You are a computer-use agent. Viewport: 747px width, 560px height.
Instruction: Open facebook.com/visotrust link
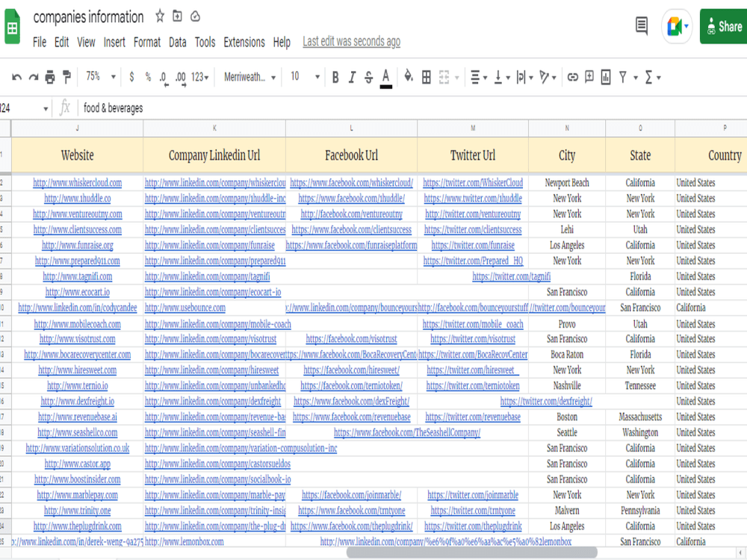click(352, 339)
